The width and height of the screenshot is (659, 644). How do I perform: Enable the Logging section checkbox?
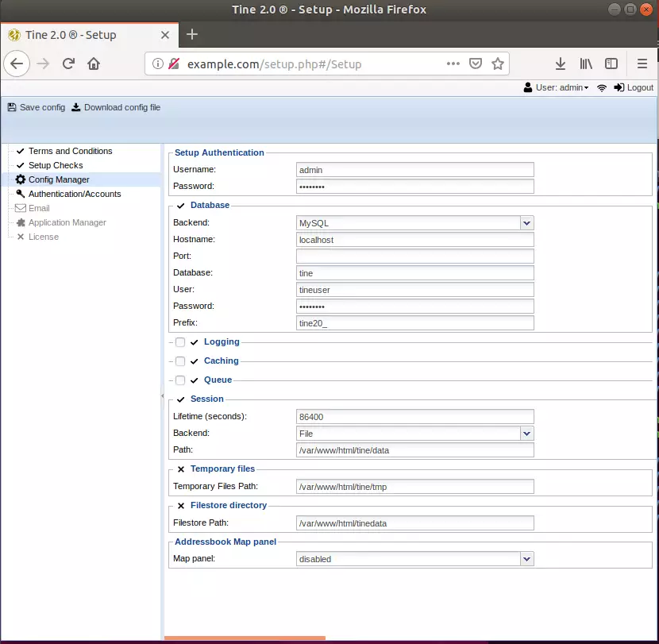pyautogui.click(x=180, y=342)
